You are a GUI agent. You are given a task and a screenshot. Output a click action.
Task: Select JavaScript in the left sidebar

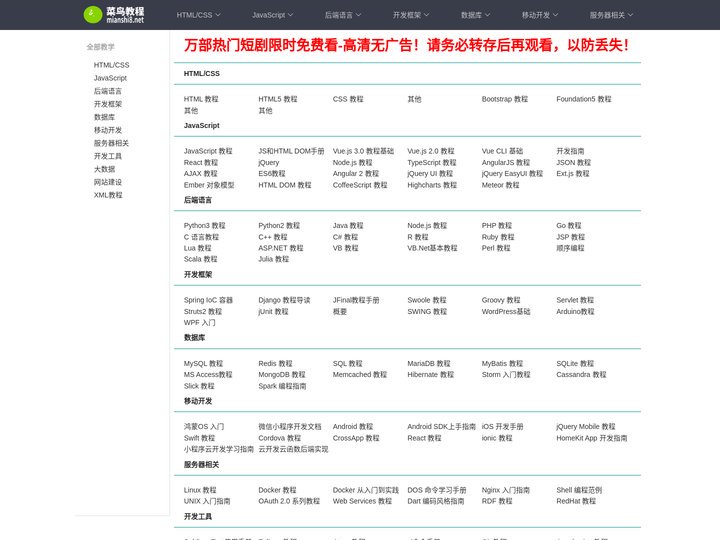[x=110, y=78]
